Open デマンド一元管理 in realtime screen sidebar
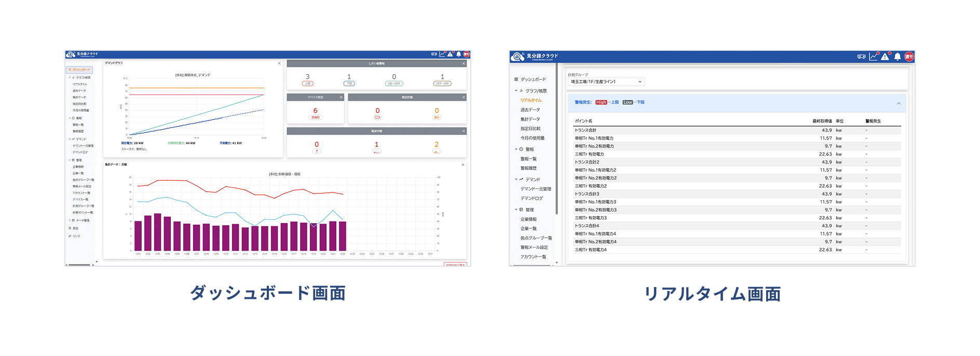 point(536,189)
